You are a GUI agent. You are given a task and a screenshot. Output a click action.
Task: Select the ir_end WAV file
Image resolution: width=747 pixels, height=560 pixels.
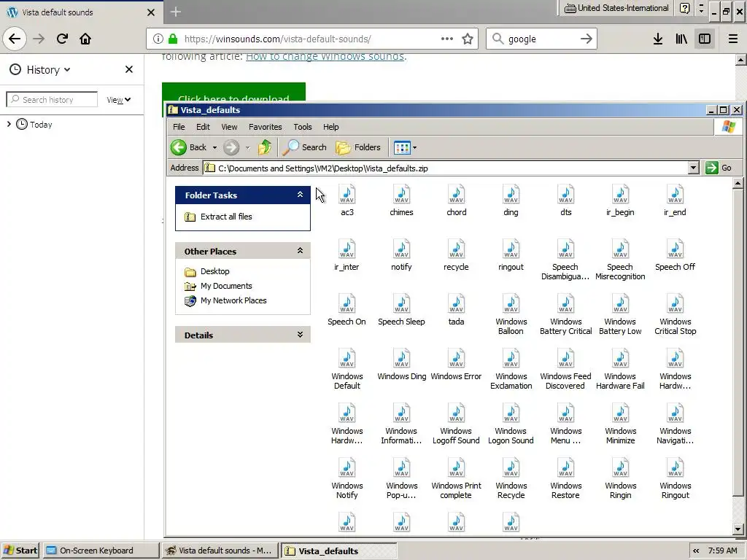coord(675,200)
